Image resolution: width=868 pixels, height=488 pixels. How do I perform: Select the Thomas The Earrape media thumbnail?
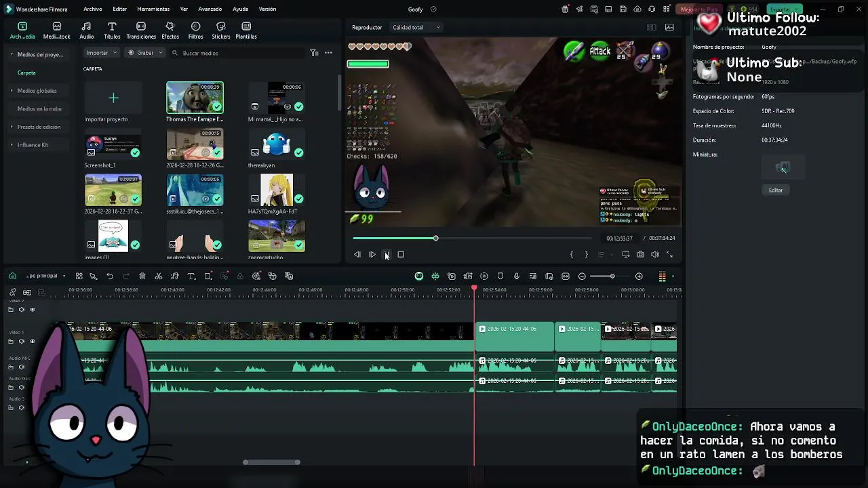click(x=195, y=98)
